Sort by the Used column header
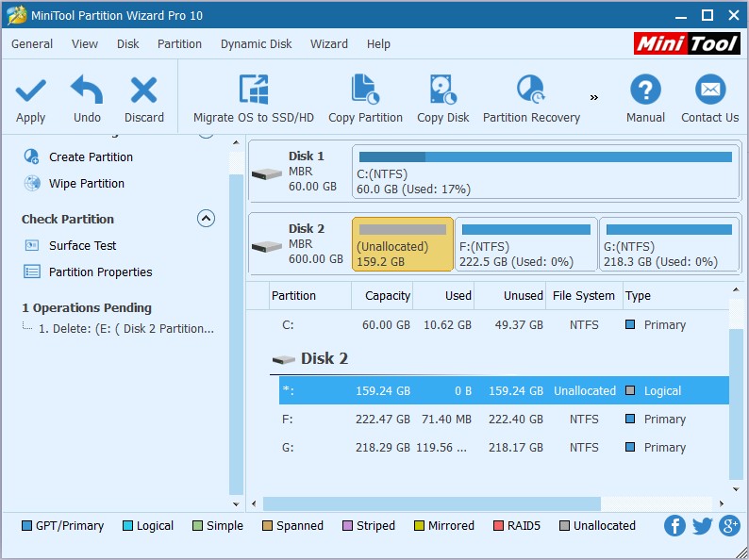This screenshot has width=749, height=560. (443, 295)
